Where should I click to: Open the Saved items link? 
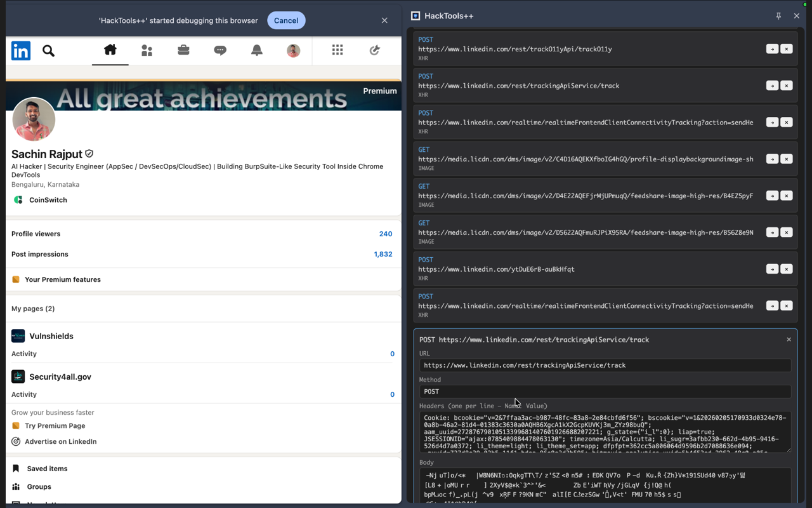(47, 469)
